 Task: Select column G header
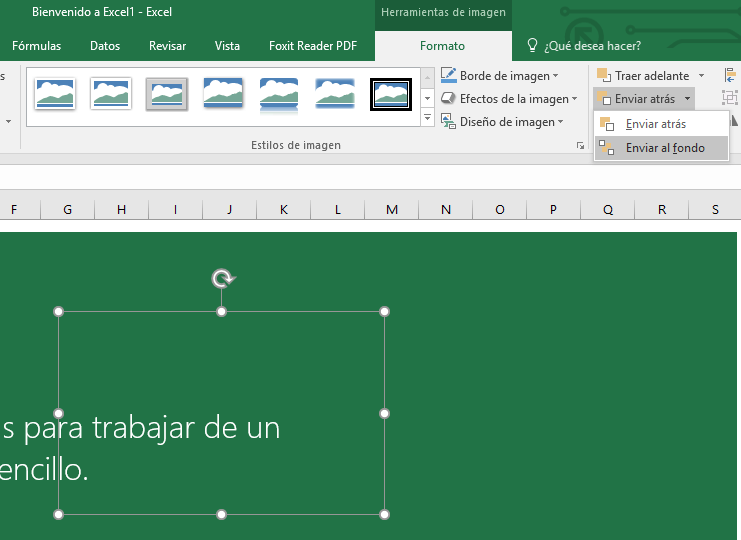click(x=68, y=209)
